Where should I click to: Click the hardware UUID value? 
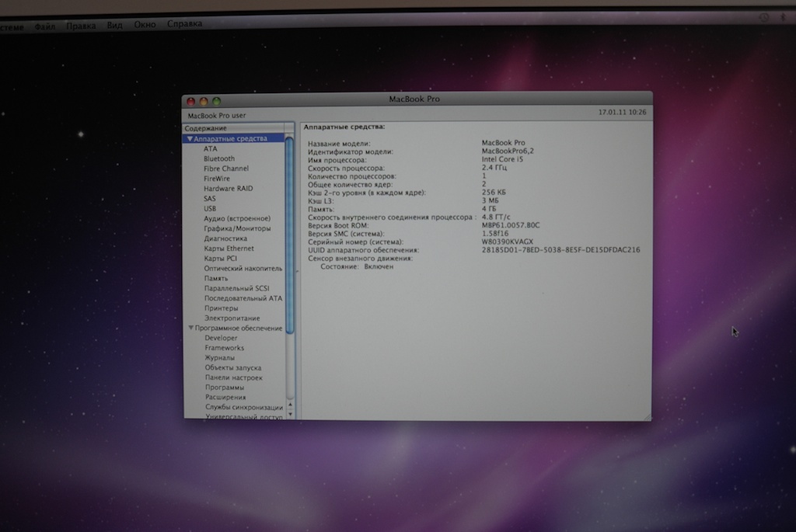(x=561, y=249)
